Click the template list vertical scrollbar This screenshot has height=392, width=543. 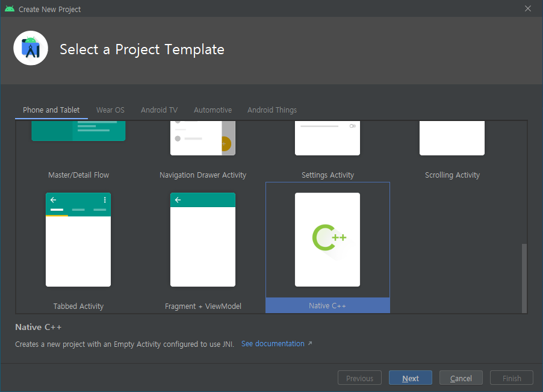point(524,278)
